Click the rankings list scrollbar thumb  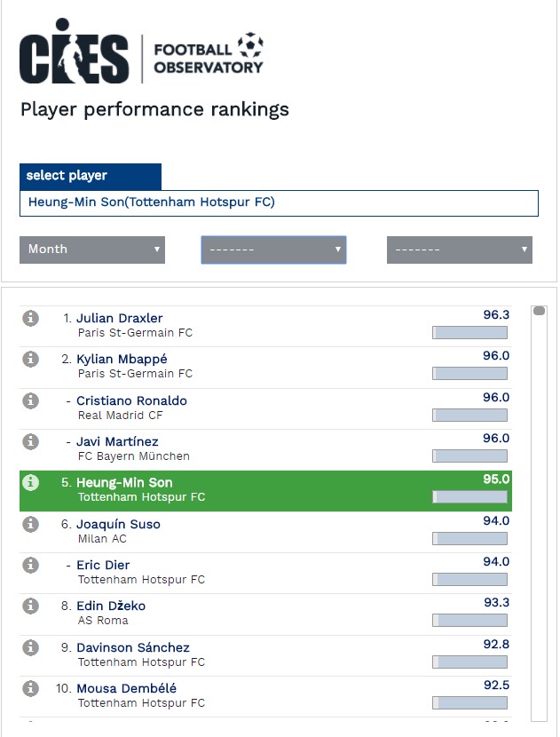pos(540,311)
